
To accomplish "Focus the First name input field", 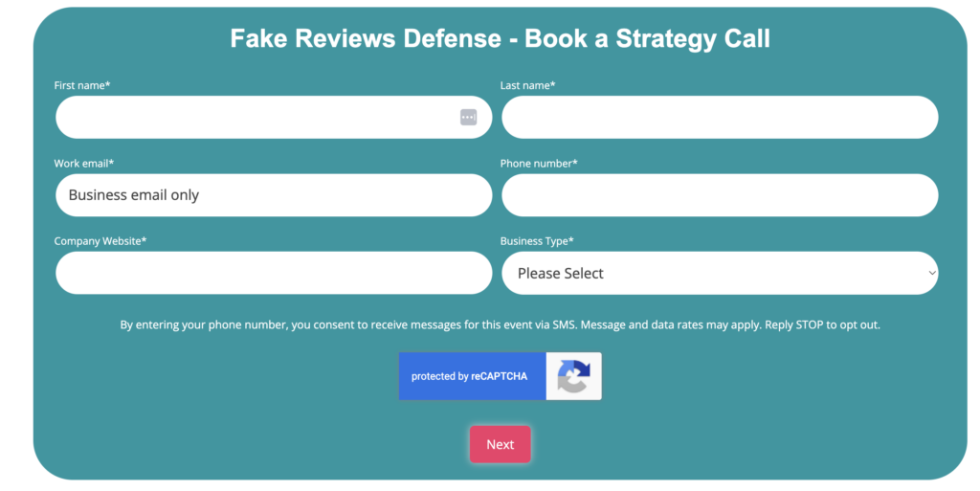I will click(x=254, y=117).
